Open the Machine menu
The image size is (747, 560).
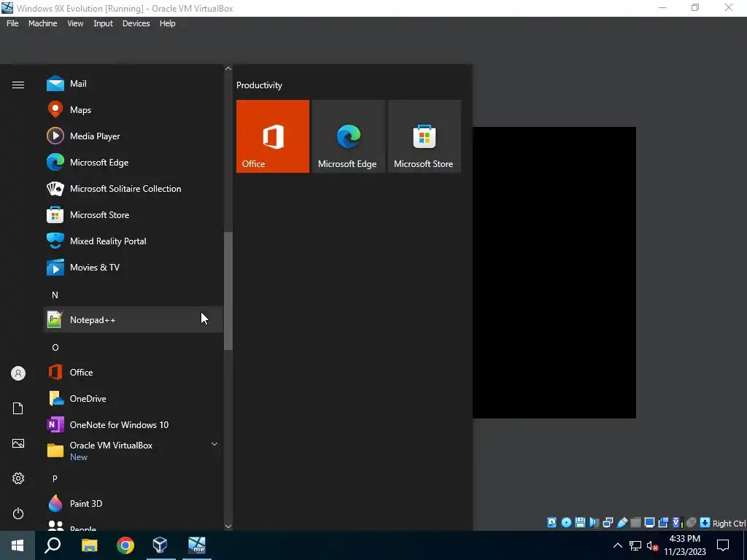click(x=43, y=23)
